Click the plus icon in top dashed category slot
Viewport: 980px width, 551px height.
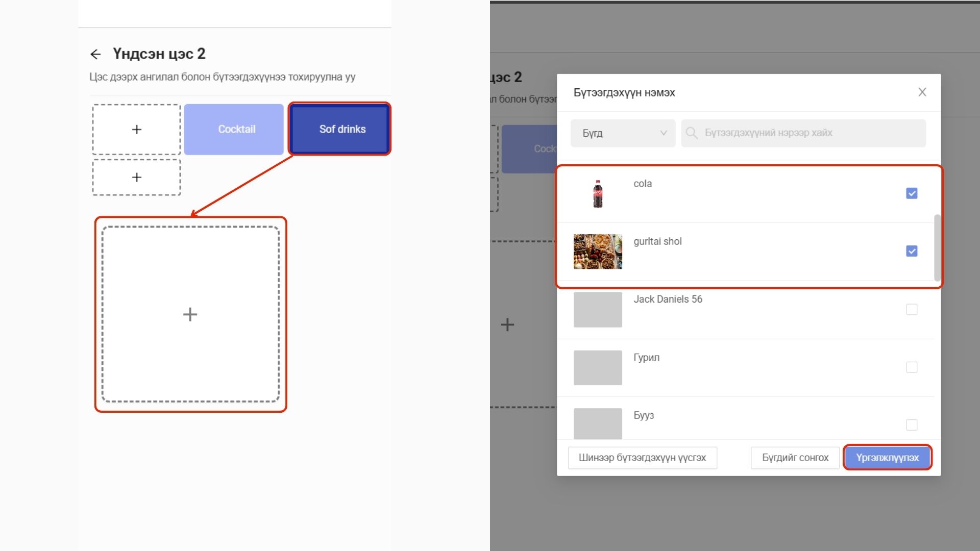[x=136, y=130]
